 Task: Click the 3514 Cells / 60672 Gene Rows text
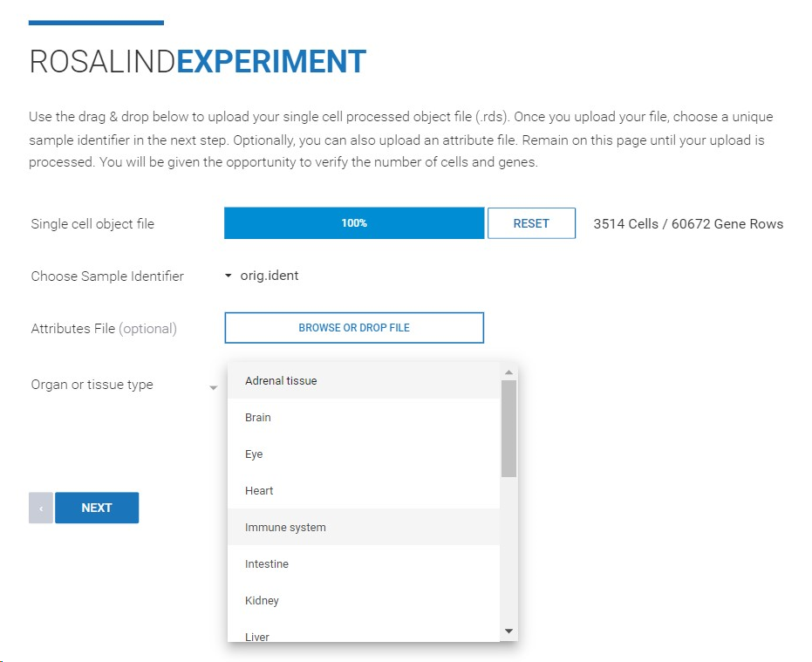click(687, 224)
